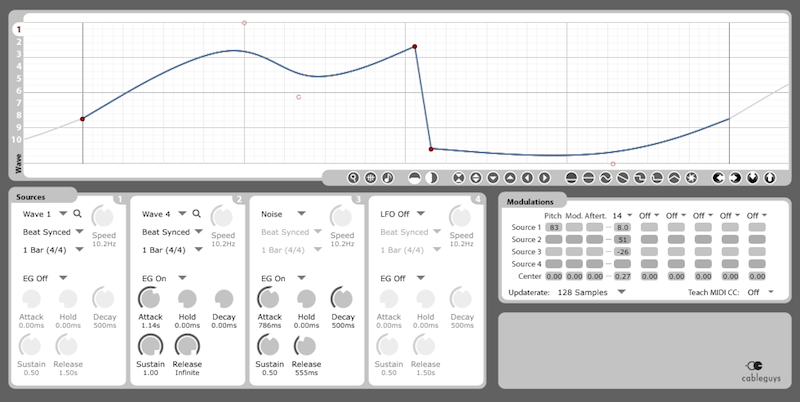The image size is (800, 402).
Task: Click the Attack knob in source 2
Action: [150, 298]
